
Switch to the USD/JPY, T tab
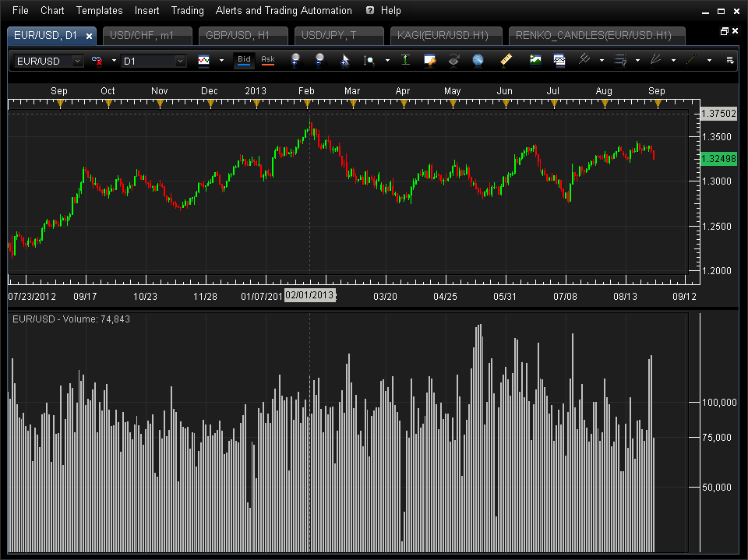339,36
